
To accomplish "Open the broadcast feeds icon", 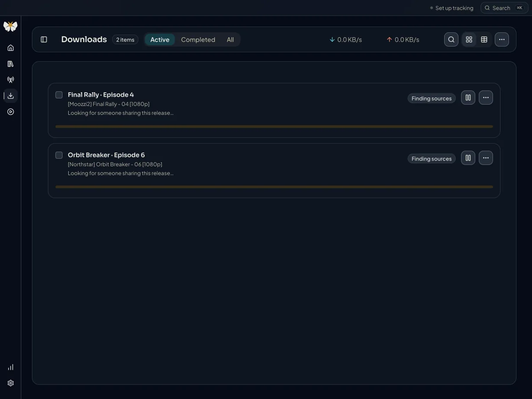I will pyautogui.click(x=11, y=80).
